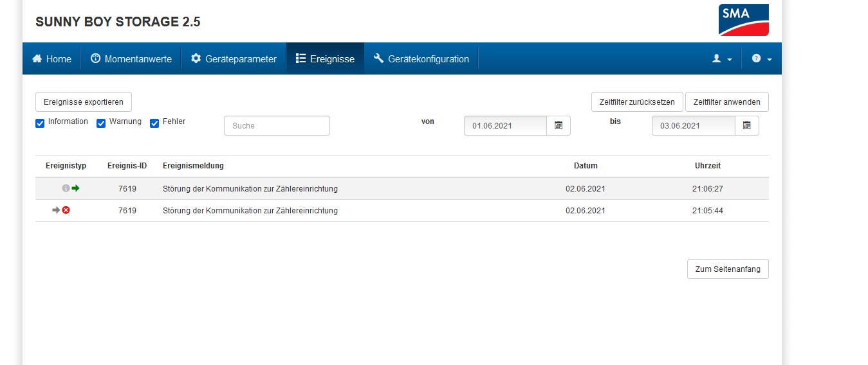868x365 pixels.
Task: Click the SUNNY BOY STORAGE 2.5 title
Action: (118, 22)
